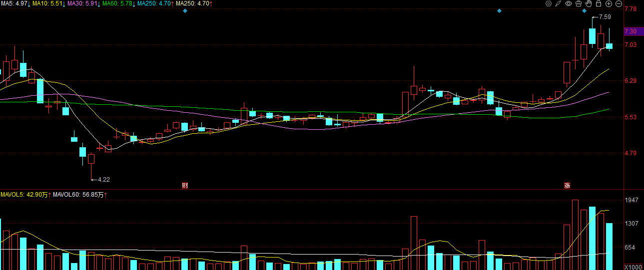Click the 4.22 low price label

(103, 179)
